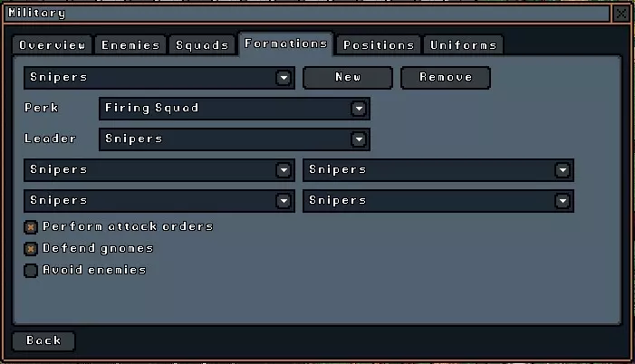Enable Avoid enemies checkbox

tap(31, 271)
